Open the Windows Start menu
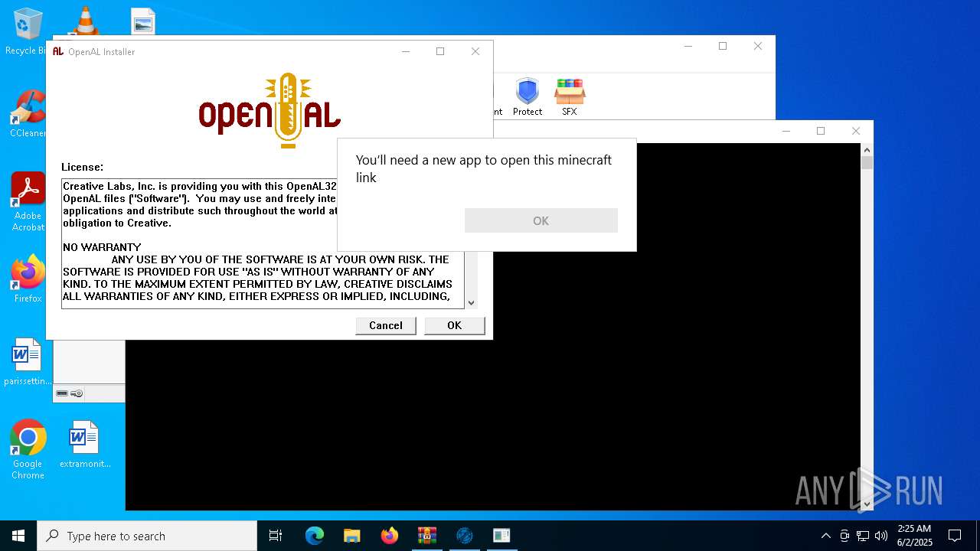 tap(18, 536)
